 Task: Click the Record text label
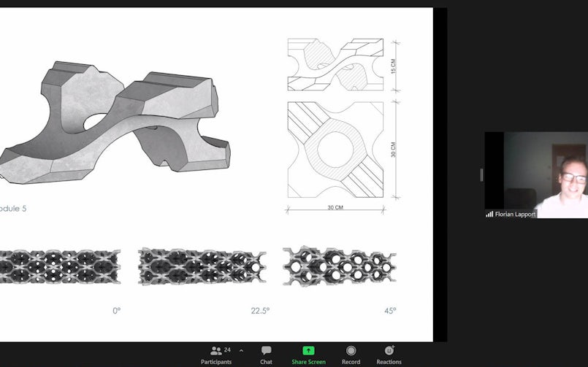click(351, 362)
